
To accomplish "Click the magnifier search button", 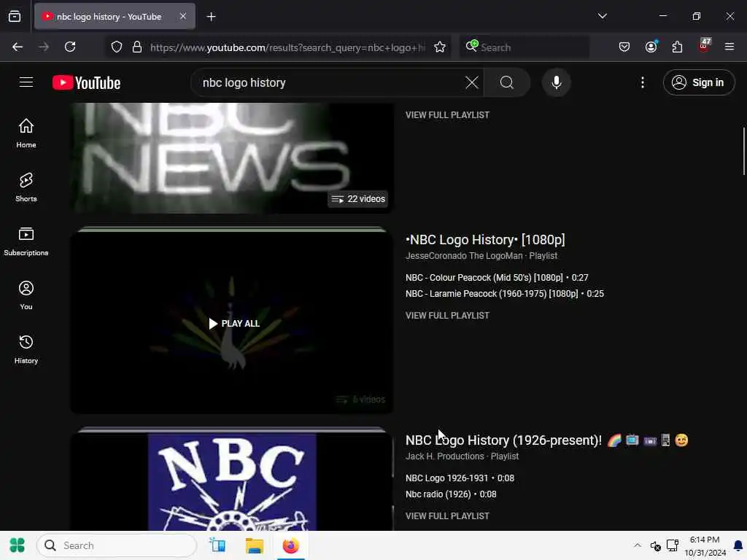I will click(507, 82).
